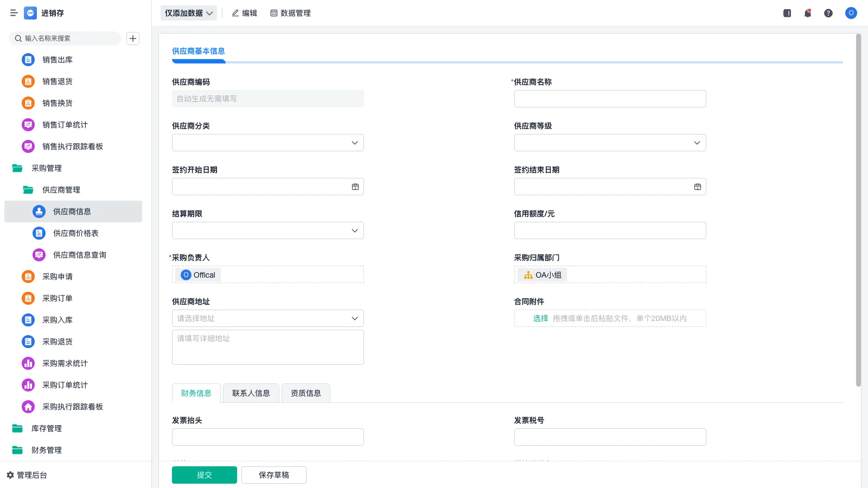Open the 结算期限 dropdown
This screenshot has height=488, width=868.
[x=354, y=230]
